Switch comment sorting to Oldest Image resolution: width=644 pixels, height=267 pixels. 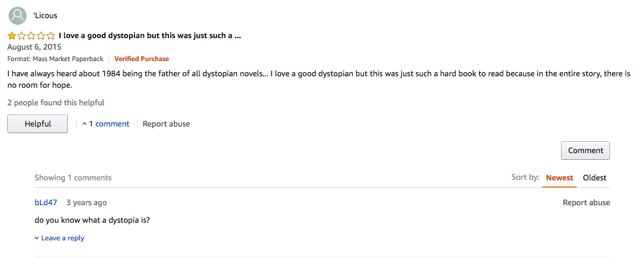(x=594, y=178)
